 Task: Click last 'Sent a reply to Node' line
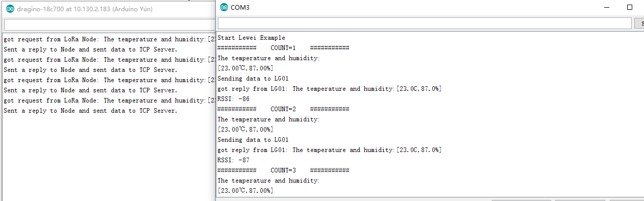pyautogui.click(x=90, y=111)
